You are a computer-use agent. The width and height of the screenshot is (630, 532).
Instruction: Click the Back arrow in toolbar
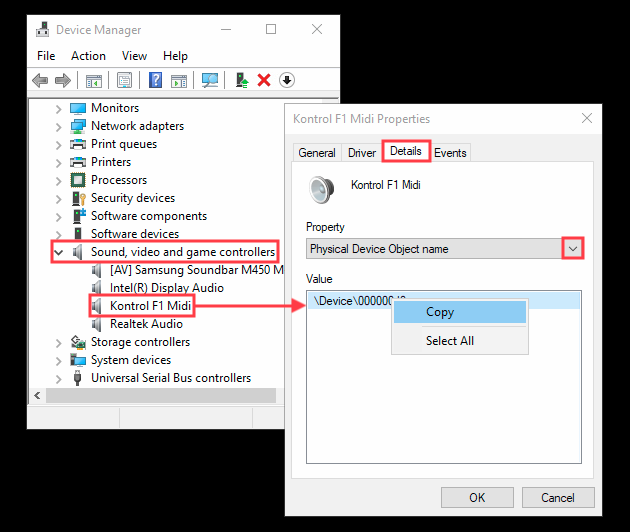point(40,80)
